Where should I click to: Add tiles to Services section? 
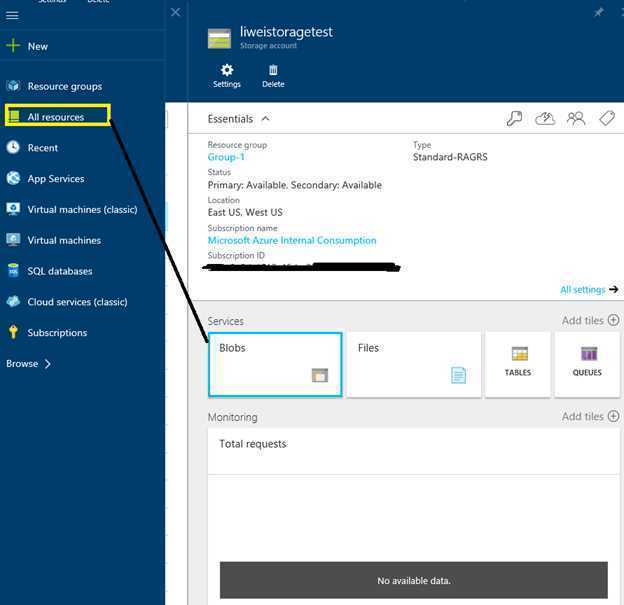(x=591, y=320)
